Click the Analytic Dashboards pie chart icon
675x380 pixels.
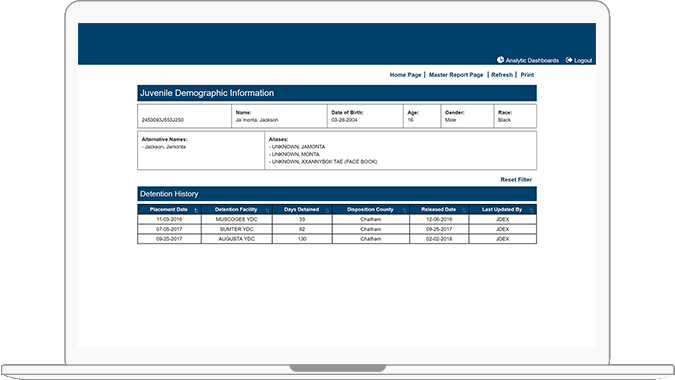pos(500,60)
